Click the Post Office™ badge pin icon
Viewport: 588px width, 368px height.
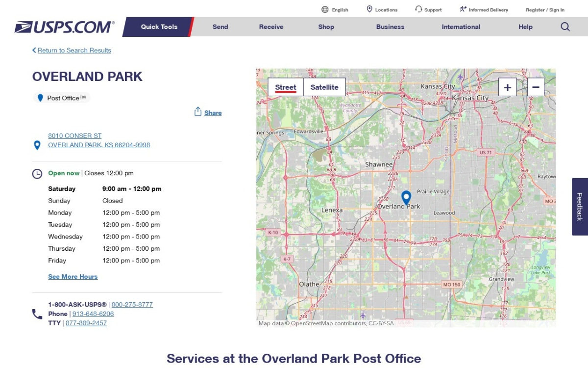[x=41, y=98]
